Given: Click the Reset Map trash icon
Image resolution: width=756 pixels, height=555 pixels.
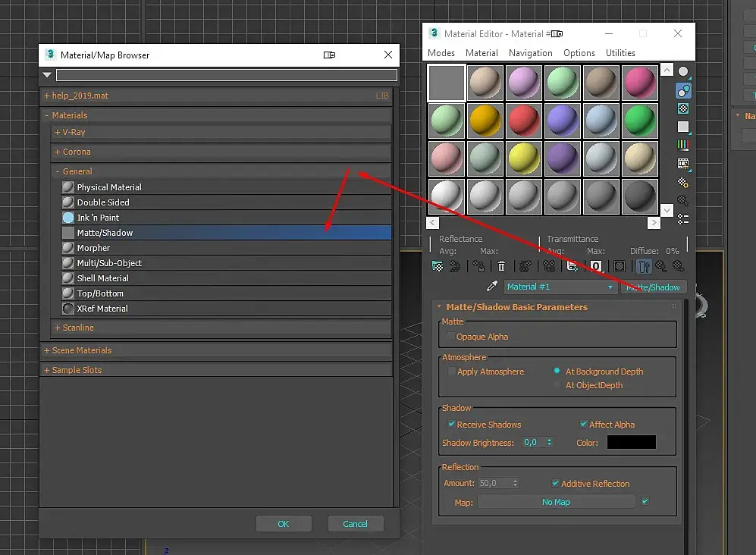Looking at the screenshot, I should (501, 266).
